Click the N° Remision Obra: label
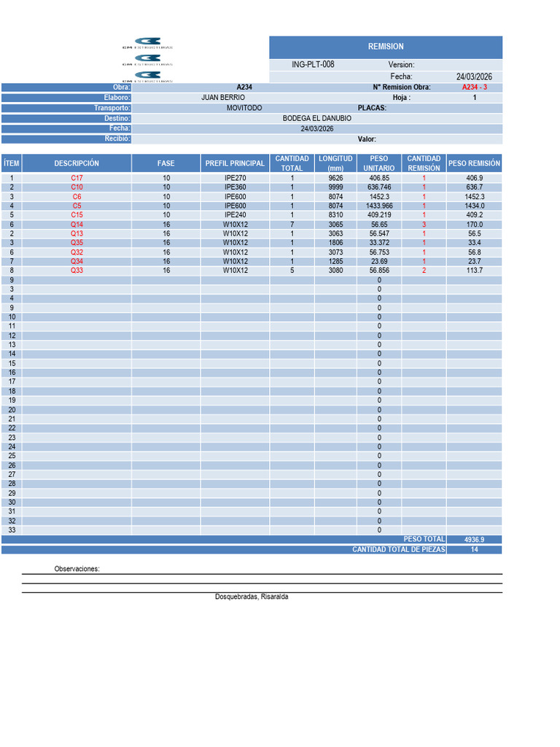This screenshot has width=560, height=747. [x=402, y=88]
